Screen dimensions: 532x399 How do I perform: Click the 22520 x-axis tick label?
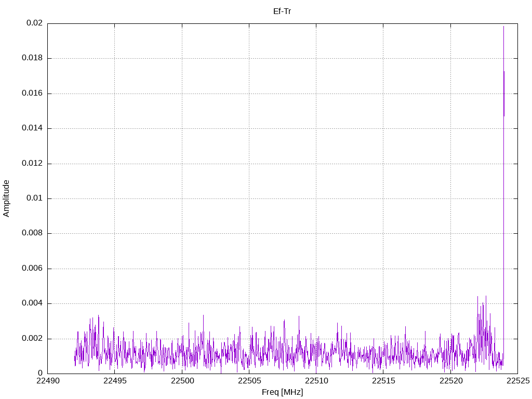[451, 381]
